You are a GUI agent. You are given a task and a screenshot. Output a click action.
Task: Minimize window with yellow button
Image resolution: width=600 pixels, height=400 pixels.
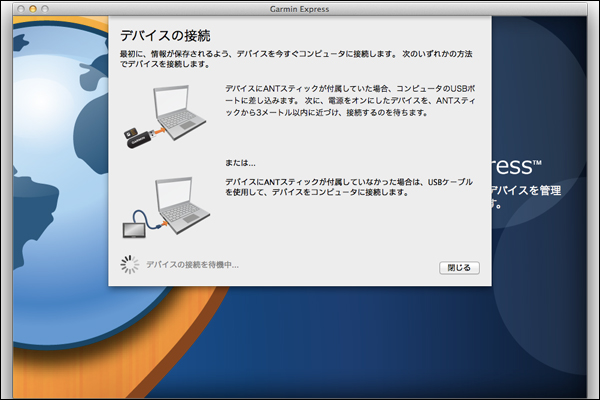(33, 9)
